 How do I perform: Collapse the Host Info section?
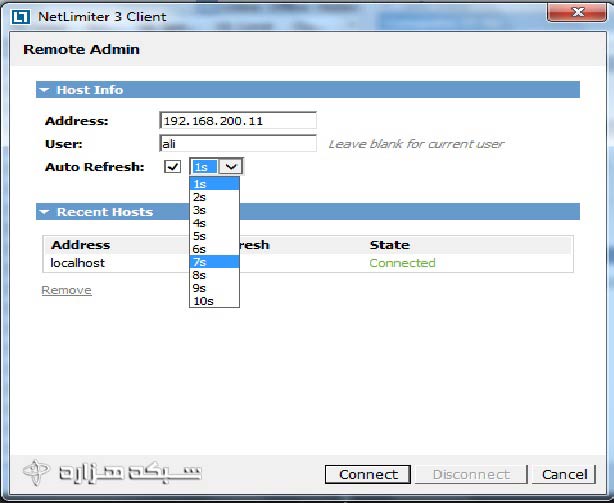pyautogui.click(x=44, y=90)
